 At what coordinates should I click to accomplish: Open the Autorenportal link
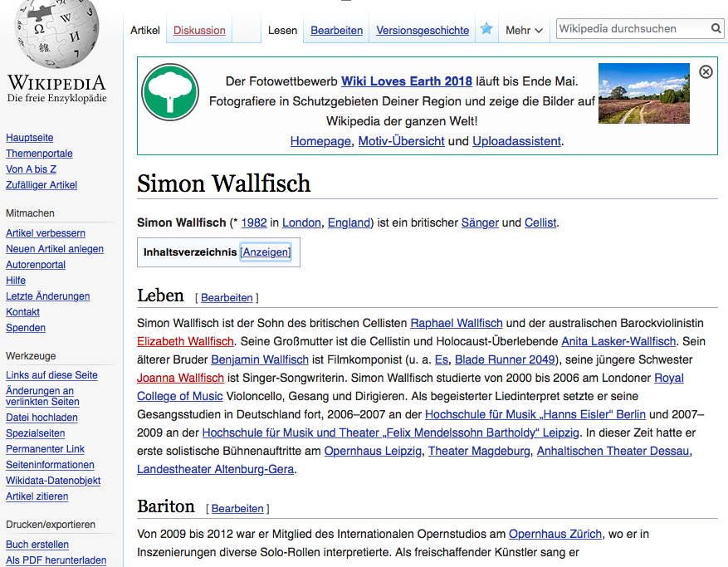36,265
